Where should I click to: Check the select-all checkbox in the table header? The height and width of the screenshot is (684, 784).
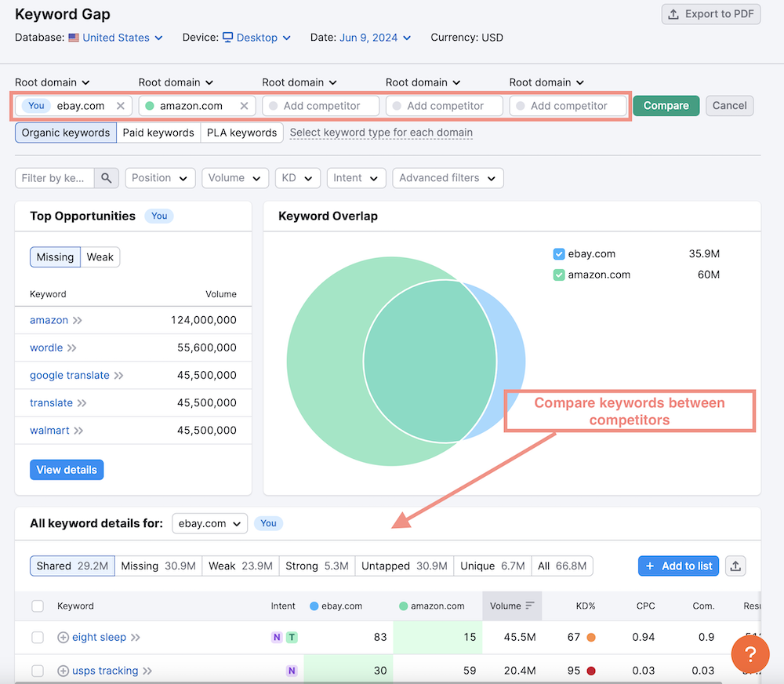pos(38,606)
